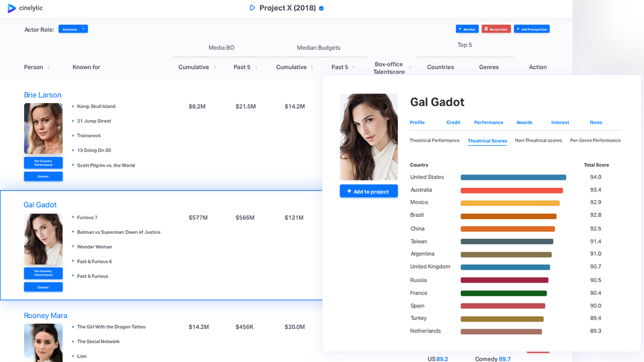Sort by Box-office Talentscore arrows
This screenshot has width=644, height=362.
click(411, 68)
